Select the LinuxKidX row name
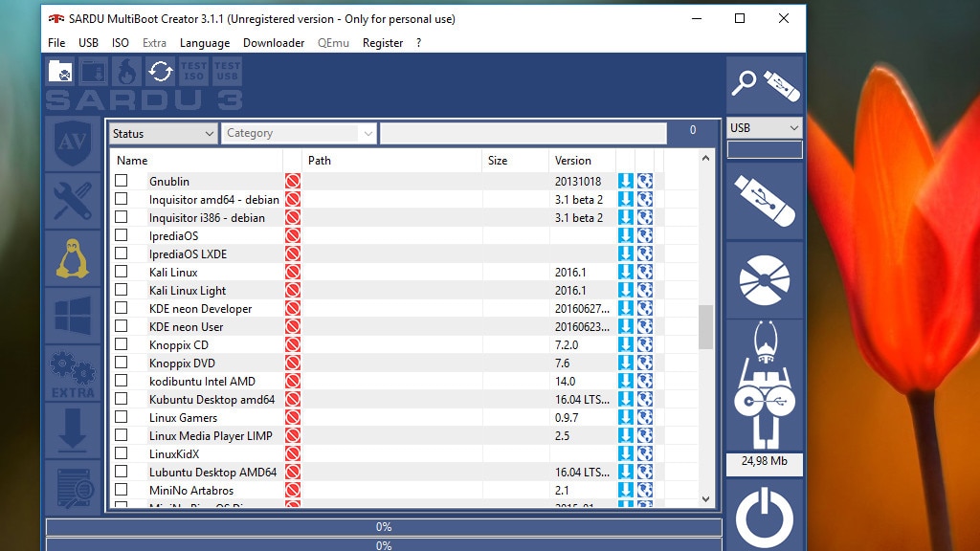 point(174,454)
